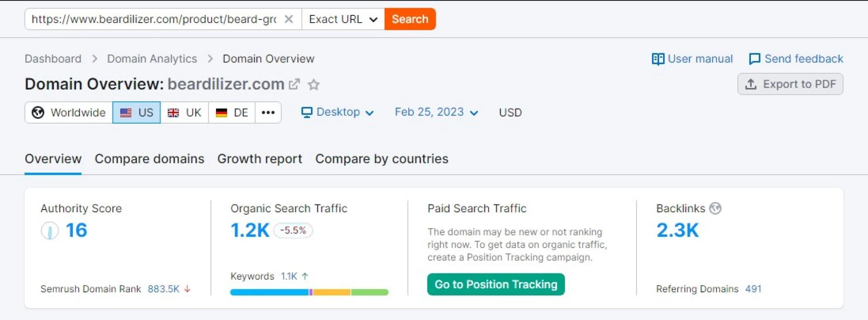Open the Feb 25, 2023 date picker
Screen dimensions: 868x320
coord(436,112)
